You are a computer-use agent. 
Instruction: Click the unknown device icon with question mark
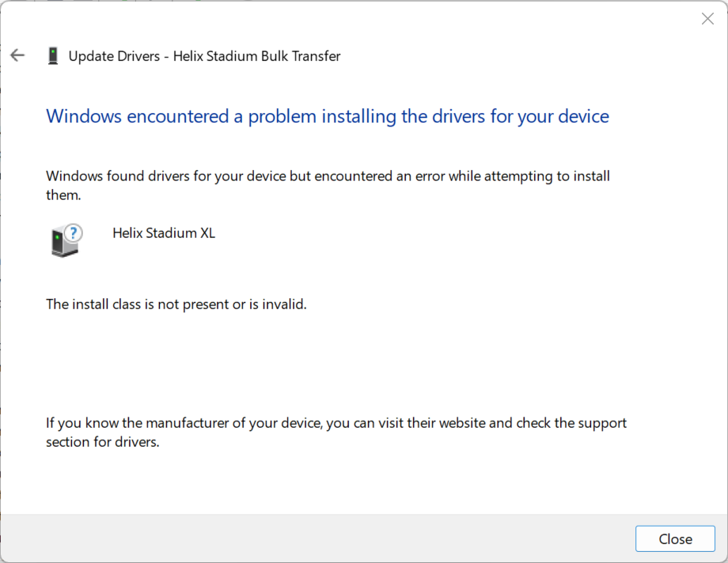pyautogui.click(x=65, y=240)
